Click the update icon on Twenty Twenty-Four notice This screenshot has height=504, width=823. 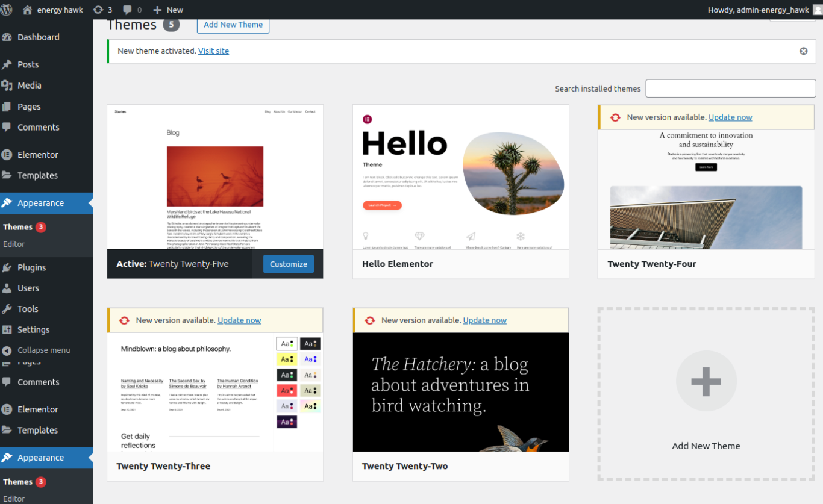coord(615,117)
